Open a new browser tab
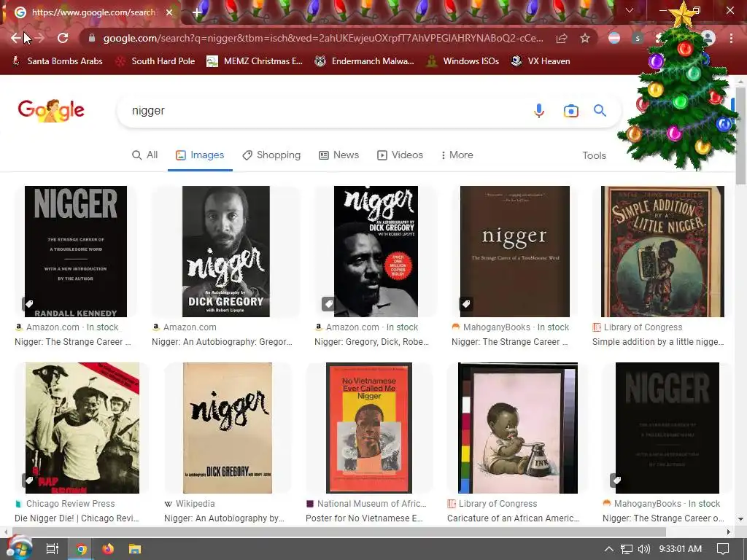 click(x=197, y=12)
